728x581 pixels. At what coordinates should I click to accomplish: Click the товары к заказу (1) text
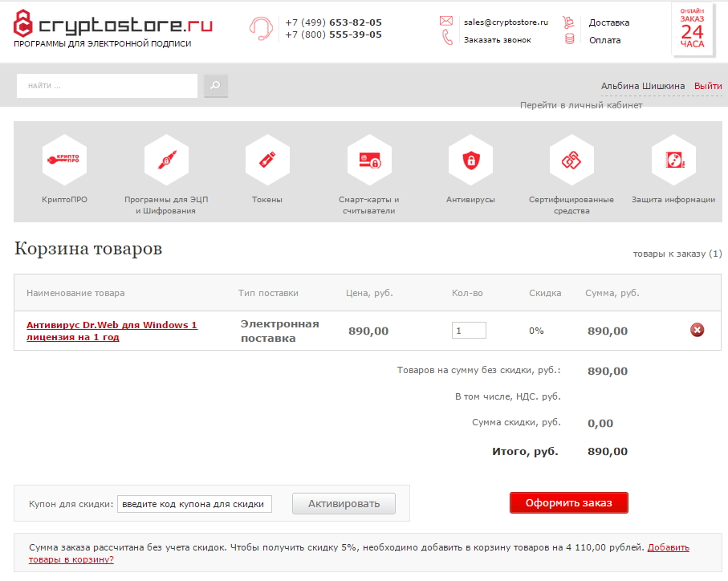tap(677, 254)
